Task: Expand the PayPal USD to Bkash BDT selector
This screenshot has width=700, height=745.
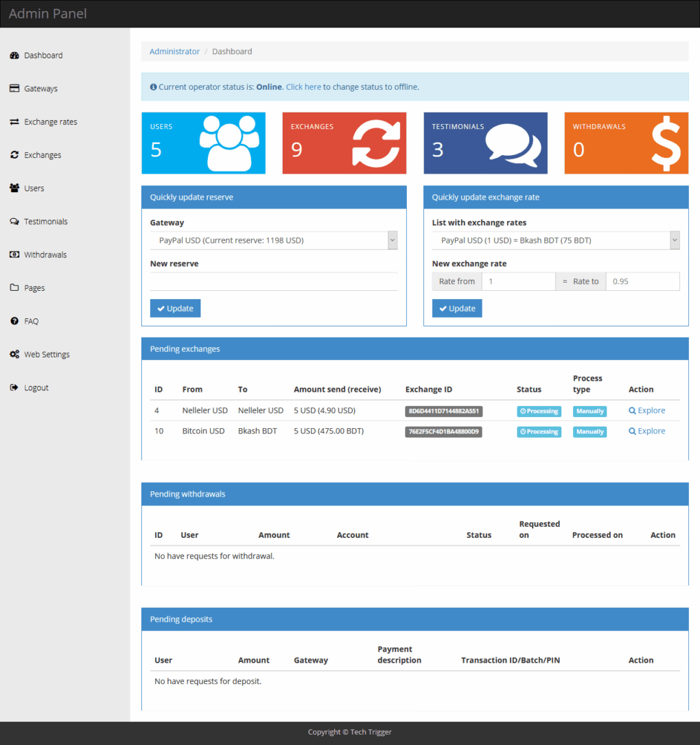Action: click(555, 240)
